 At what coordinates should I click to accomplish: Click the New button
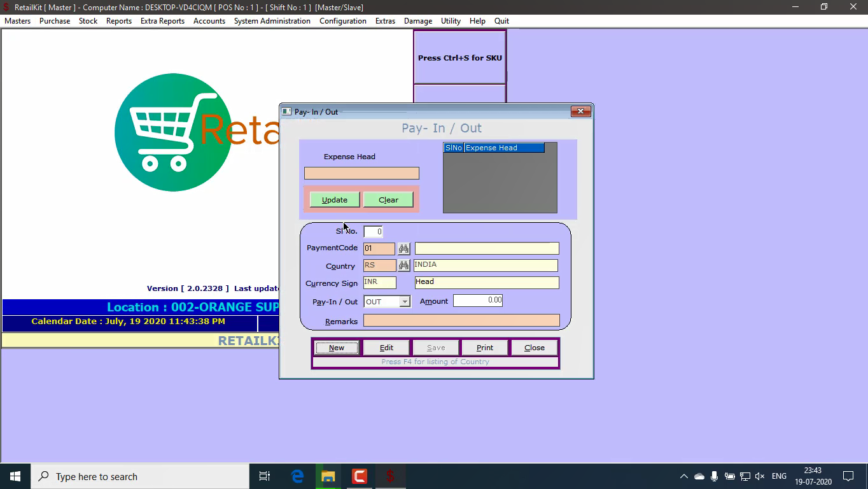tap(336, 348)
